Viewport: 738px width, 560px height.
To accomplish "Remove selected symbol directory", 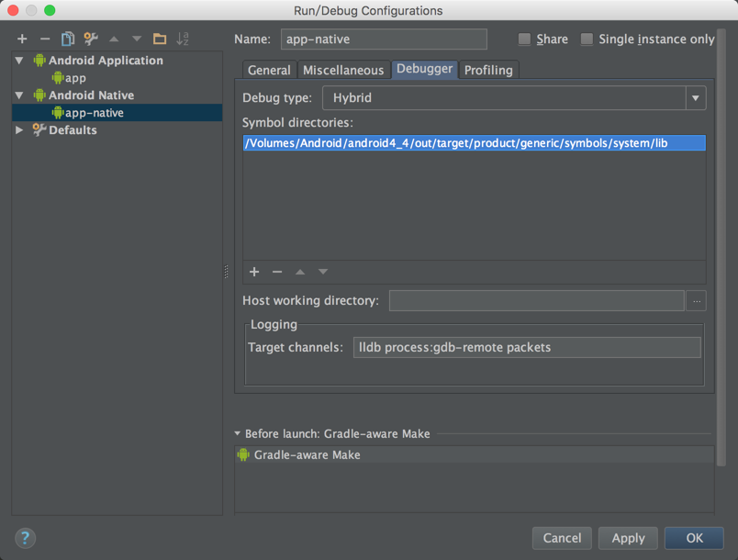I will click(x=277, y=272).
